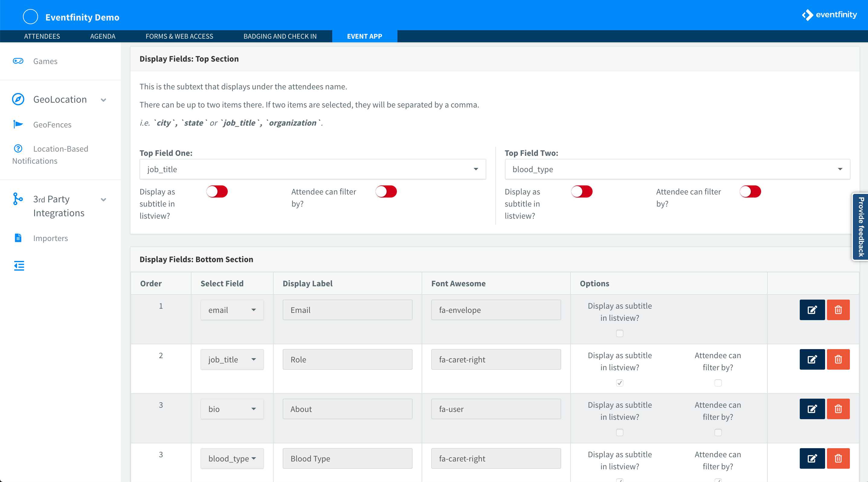This screenshot has height=482, width=868.
Task: Open GeoFences via the flag icon
Action: click(18, 124)
